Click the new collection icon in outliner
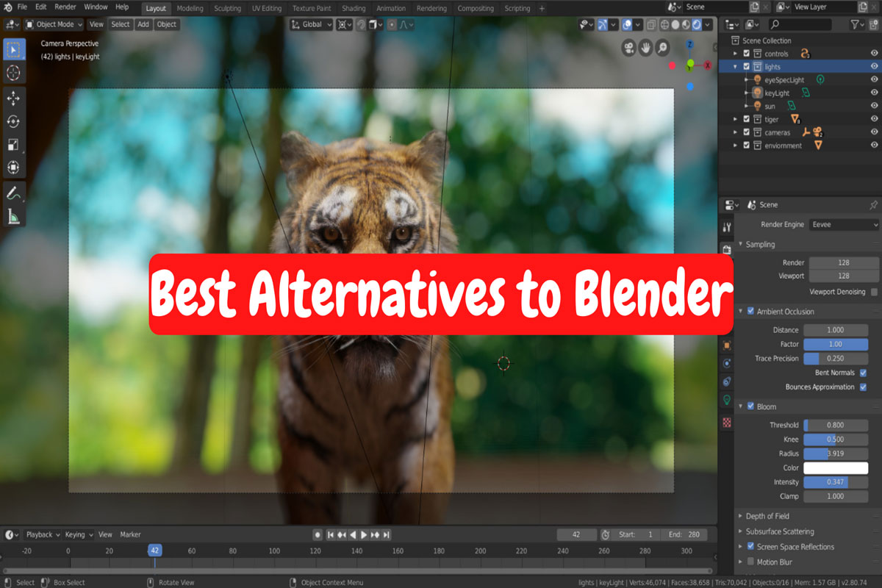 pos(874,24)
